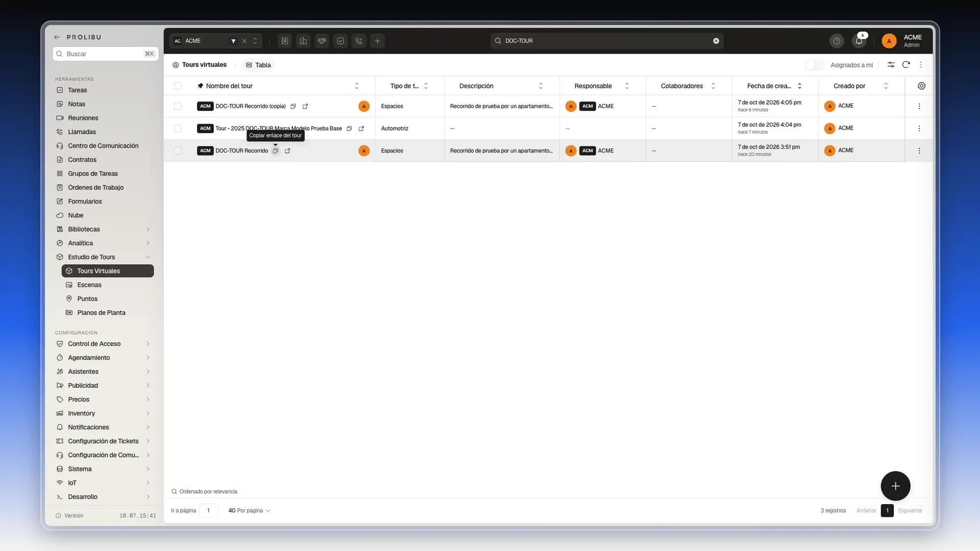This screenshot has width=980, height=551.
Task: Open external link of Tour - 2025 Prueba Base
Action: click(x=361, y=129)
